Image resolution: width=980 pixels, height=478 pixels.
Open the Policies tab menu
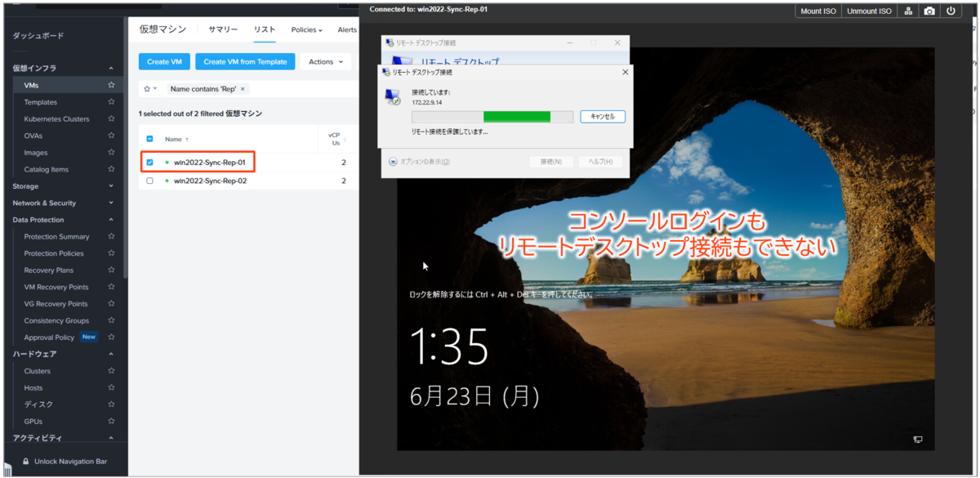point(306,29)
